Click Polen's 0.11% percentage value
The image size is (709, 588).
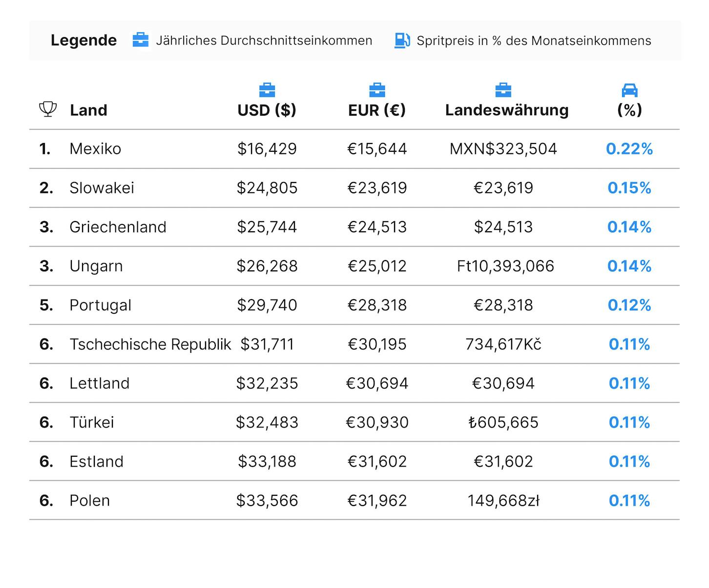(x=629, y=500)
